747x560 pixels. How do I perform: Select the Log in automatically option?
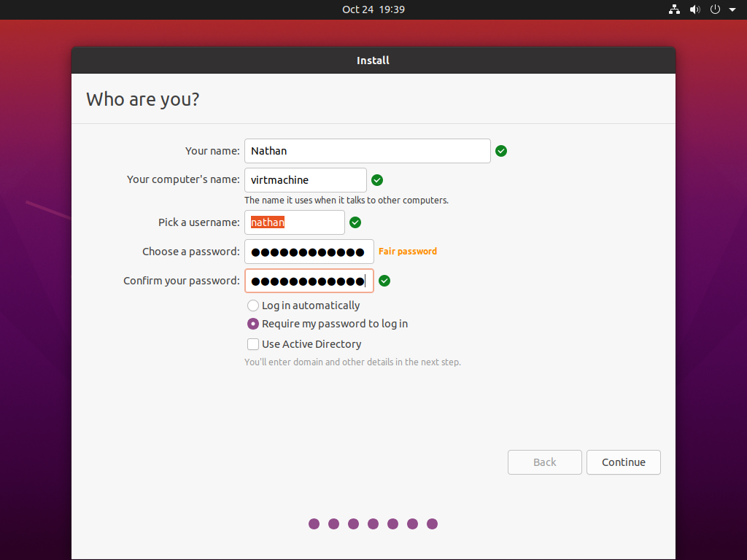[252, 306]
